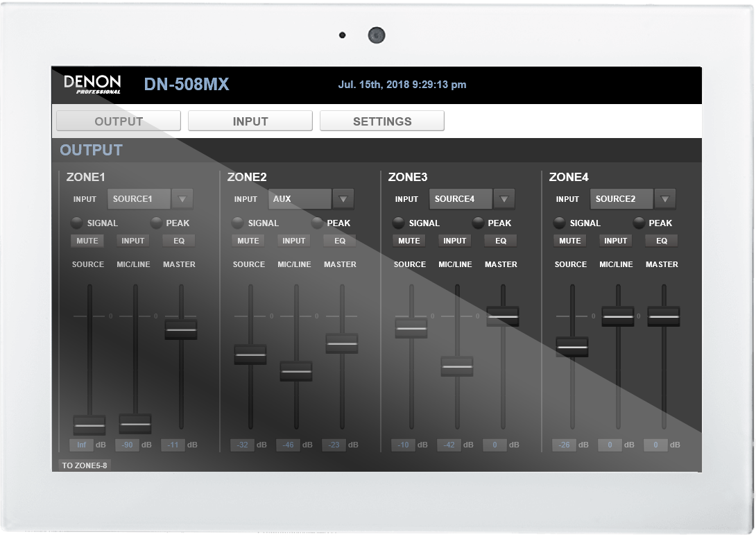Open ZONE1 EQ settings
756x539 pixels.
179,241
